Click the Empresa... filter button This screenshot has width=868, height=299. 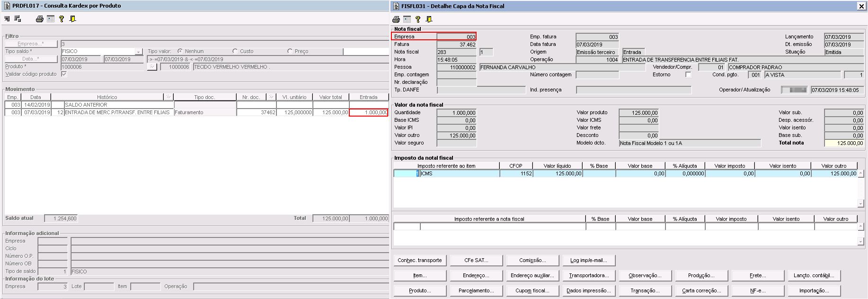(31, 44)
